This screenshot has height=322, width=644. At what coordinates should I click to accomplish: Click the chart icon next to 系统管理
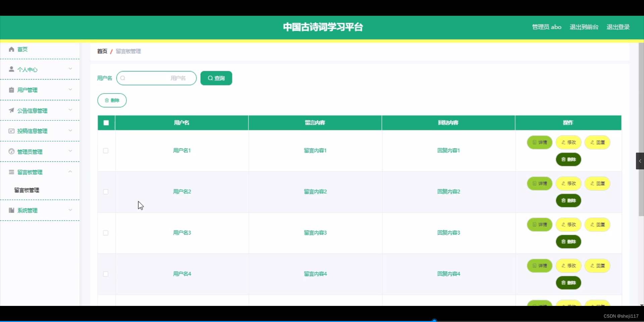(x=12, y=211)
